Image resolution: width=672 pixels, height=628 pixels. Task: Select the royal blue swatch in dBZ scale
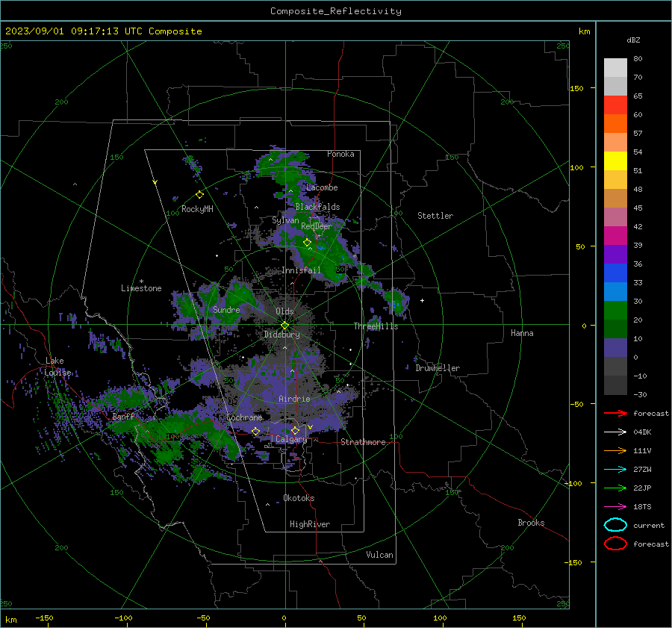tap(615, 273)
